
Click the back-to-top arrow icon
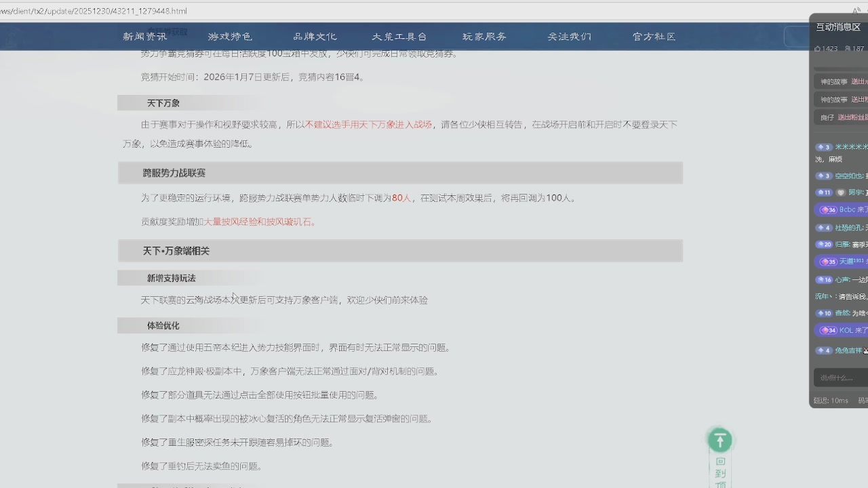click(x=719, y=440)
